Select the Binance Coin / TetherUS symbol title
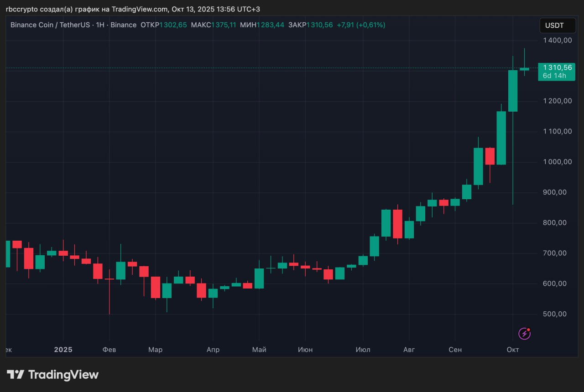 (x=50, y=25)
